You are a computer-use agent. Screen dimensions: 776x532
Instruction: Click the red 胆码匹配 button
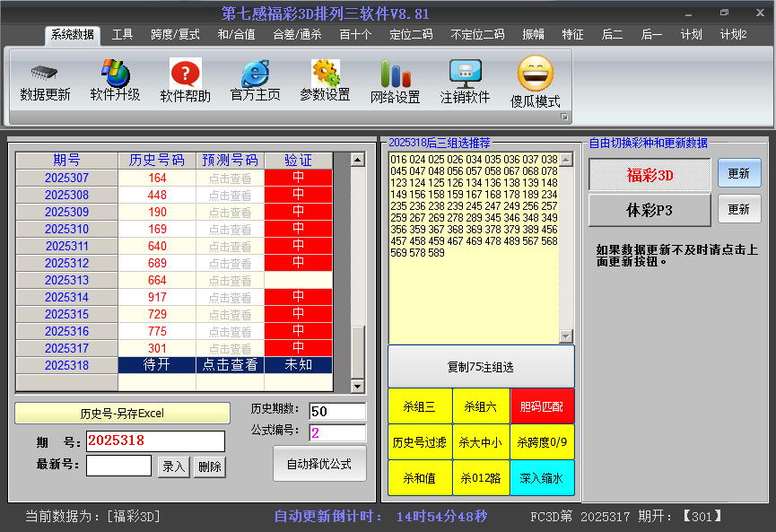click(542, 406)
